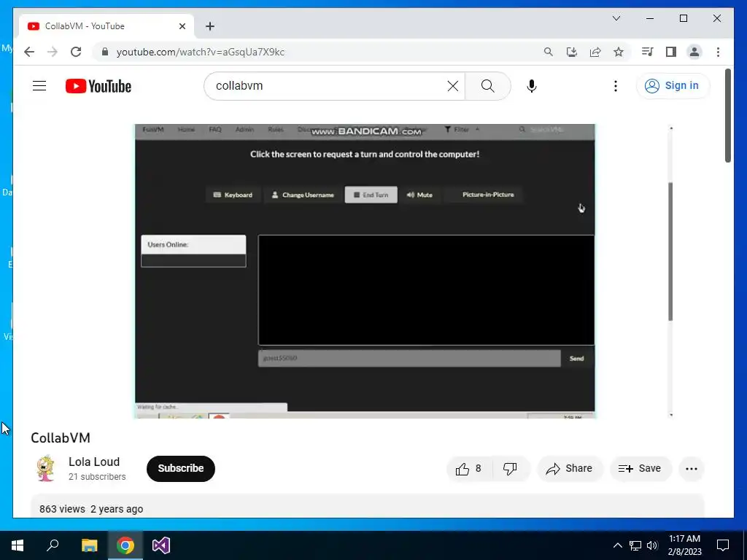Open the Lola Loud channel name
Viewport: 747px width, 560px height.
point(94,462)
